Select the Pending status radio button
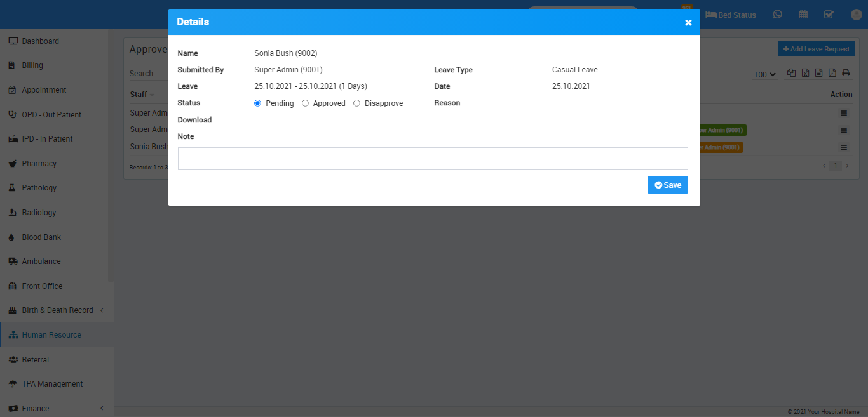The width and height of the screenshot is (868, 417). pyautogui.click(x=258, y=103)
